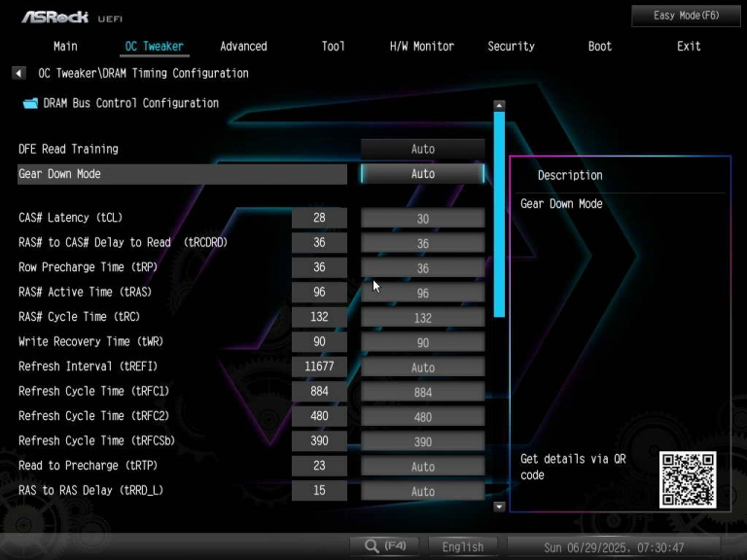Click the Description panel heading
Screen dimensions: 747x560
[x=570, y=175]
